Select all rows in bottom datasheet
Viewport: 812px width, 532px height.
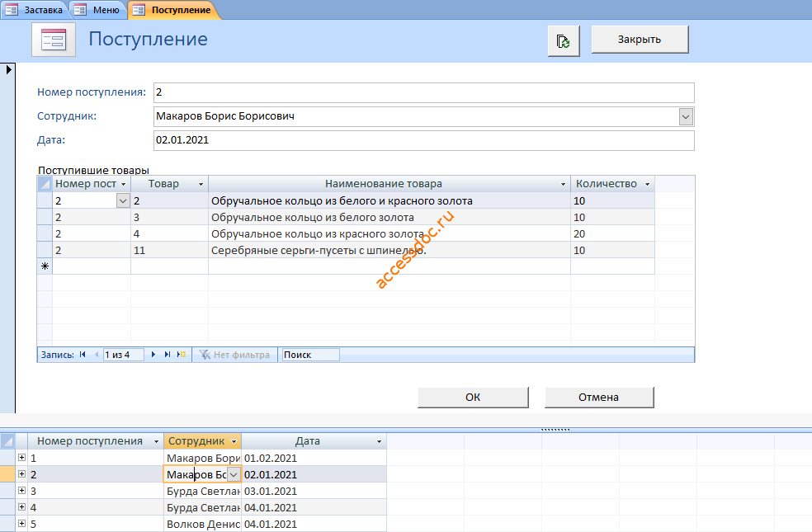[7, 441]
